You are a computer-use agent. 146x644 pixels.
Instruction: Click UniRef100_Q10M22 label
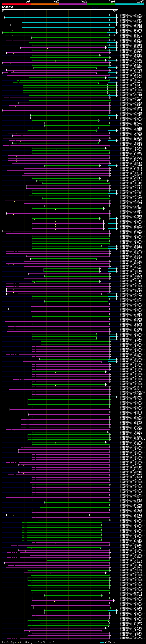[x=131, y=156]
